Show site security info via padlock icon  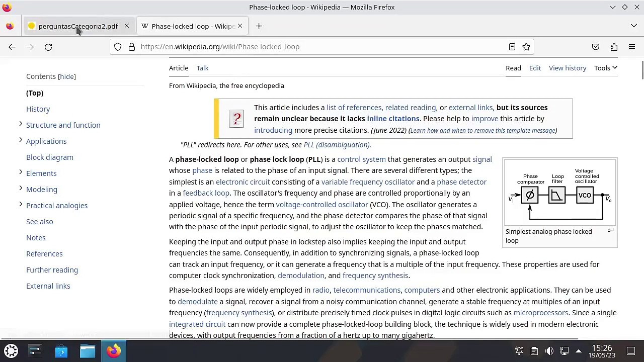[x=132, y=47]
